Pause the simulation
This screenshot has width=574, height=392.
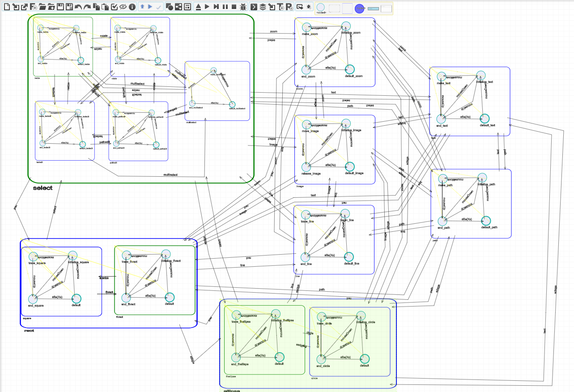click(x=225, y=7)
